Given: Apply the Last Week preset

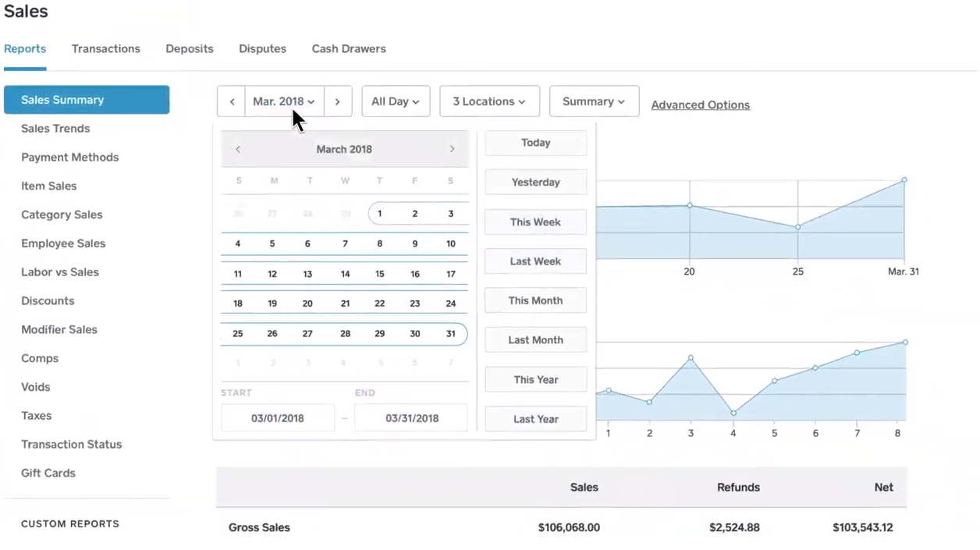Looking at the screenshot, I should [535, 261].
